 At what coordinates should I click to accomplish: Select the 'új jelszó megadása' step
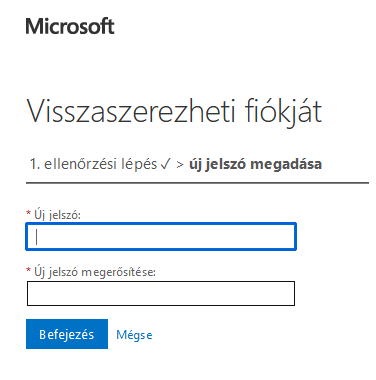click(255, 164)
